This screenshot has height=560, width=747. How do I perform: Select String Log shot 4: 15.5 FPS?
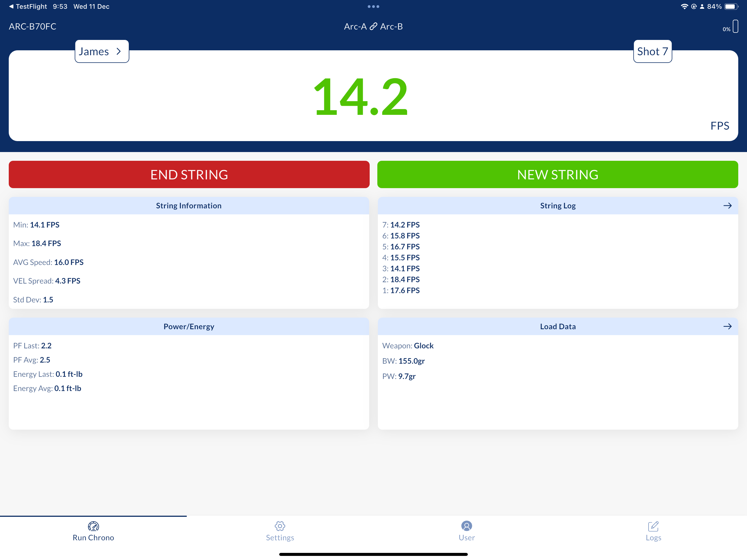click(401, 257)
